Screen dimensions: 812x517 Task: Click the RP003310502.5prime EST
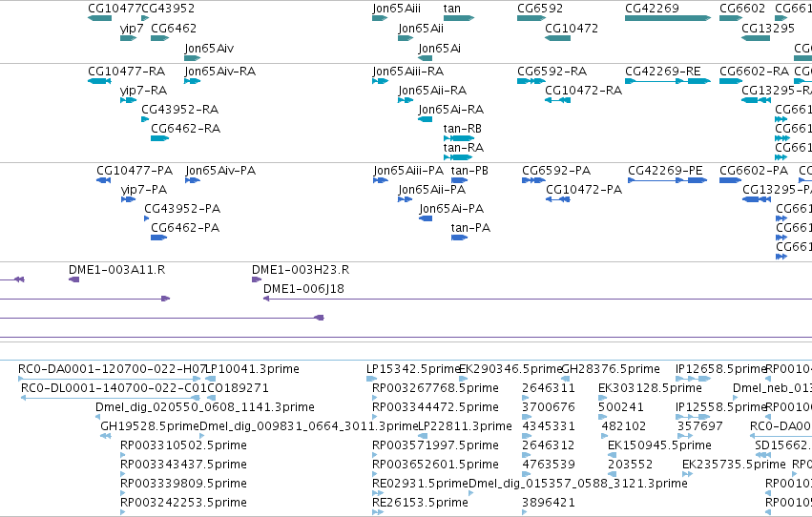click(123, 455)
